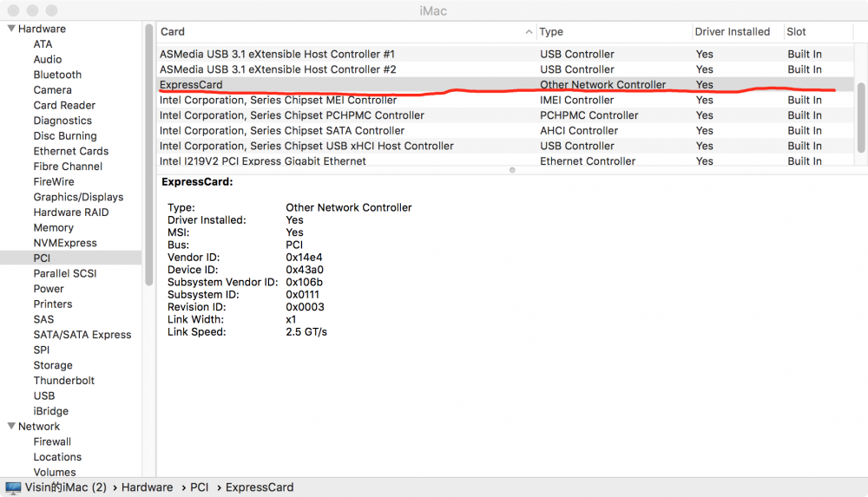This screenshot has height=497, width=868.
Task: Select Intel USB xHCI Host Controller row
Action: tap(504, 146)
